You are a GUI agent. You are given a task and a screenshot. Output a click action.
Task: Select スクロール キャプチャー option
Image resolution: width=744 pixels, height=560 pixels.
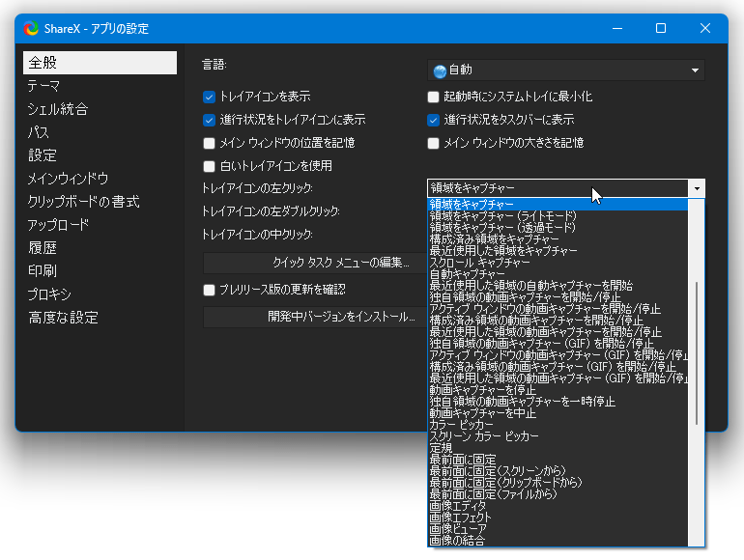coord(558,263)
